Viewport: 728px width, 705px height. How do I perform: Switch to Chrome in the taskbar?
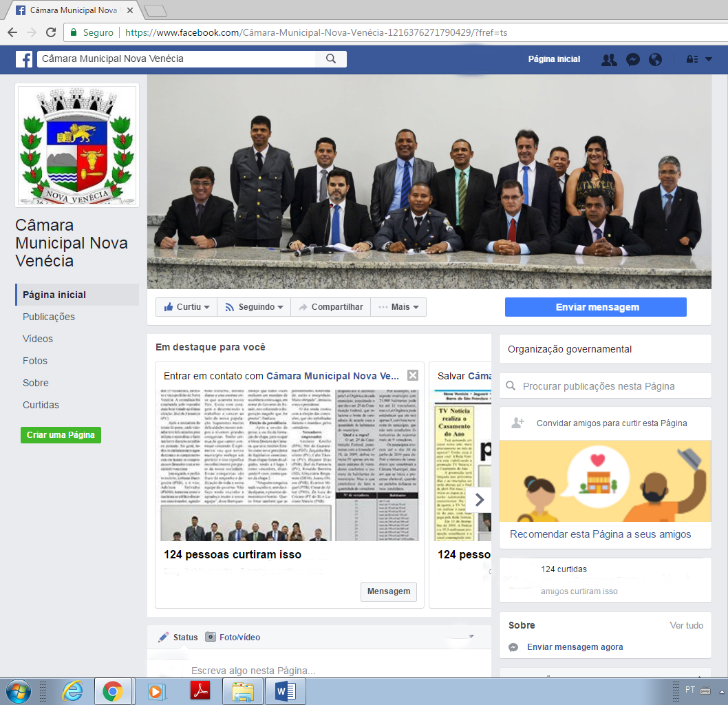(113, 691)
